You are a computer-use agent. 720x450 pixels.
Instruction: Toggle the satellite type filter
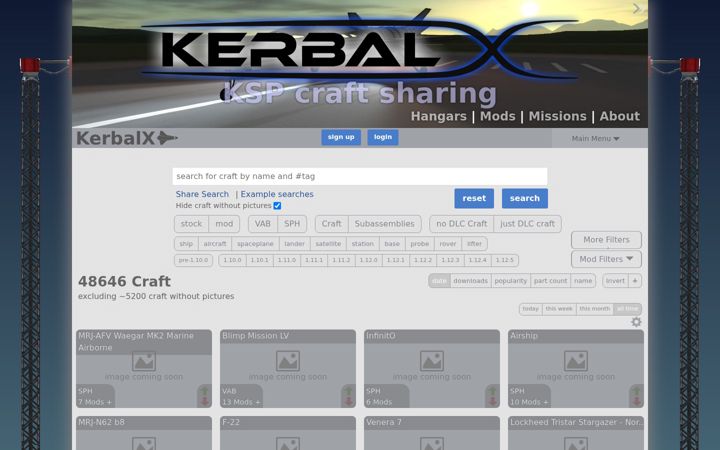coord(328,244)
